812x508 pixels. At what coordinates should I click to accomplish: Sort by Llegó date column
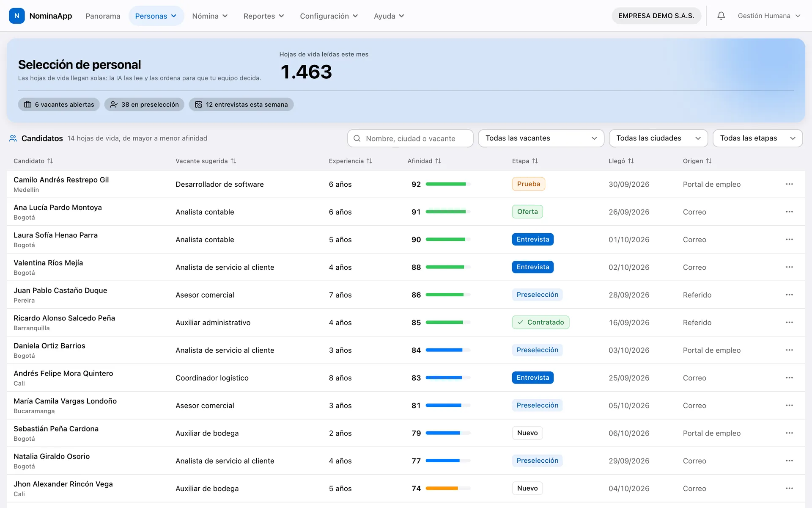[621, 161]
